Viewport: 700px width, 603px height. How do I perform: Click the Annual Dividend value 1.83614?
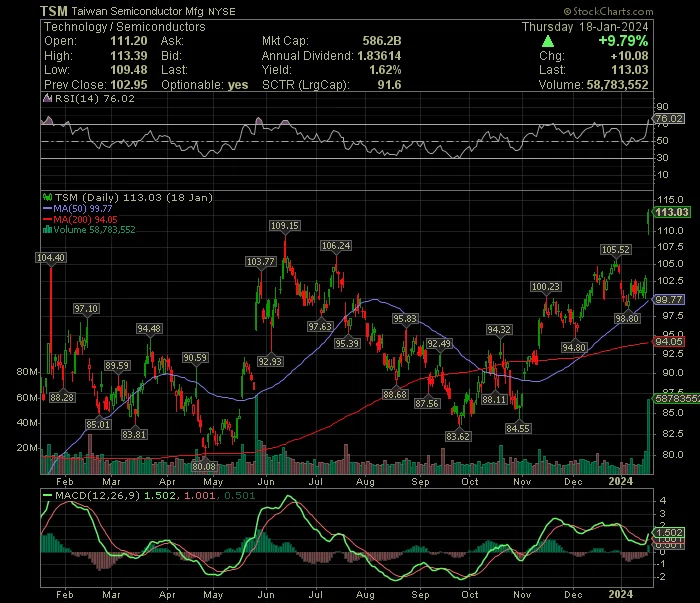point(379,56)
